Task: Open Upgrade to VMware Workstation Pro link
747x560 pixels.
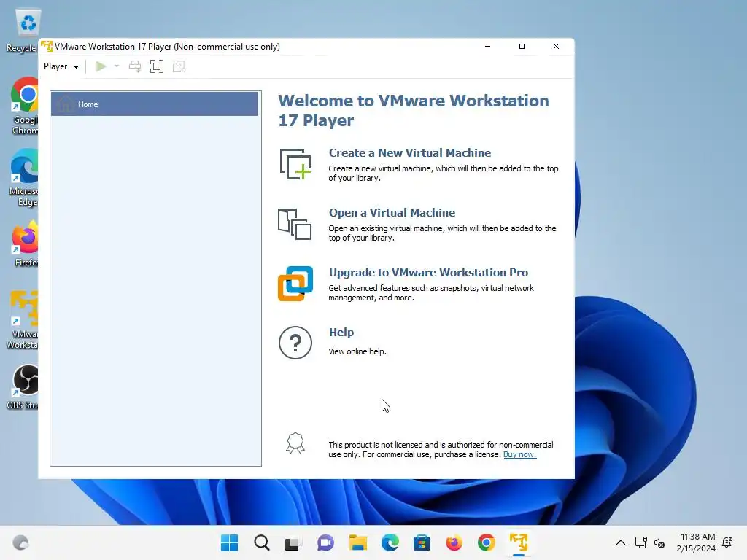Action: (x=428, y=273)
